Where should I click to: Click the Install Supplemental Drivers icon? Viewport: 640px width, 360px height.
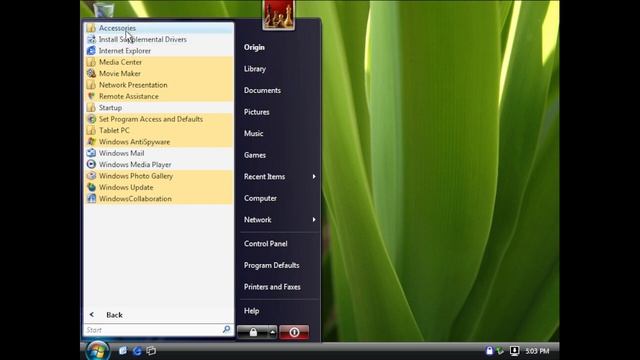click(x=91, y=40)
